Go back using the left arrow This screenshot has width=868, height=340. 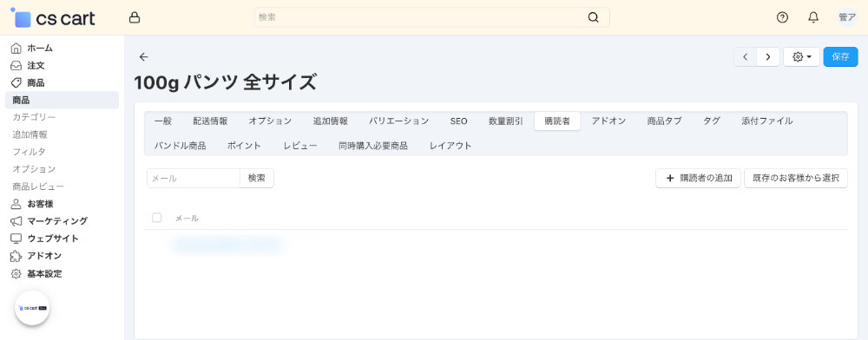tap(144, 57)
